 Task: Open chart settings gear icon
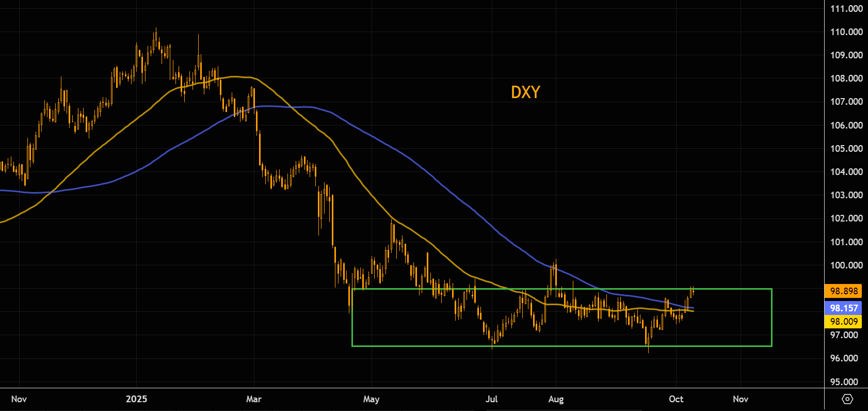pos(847,399)
